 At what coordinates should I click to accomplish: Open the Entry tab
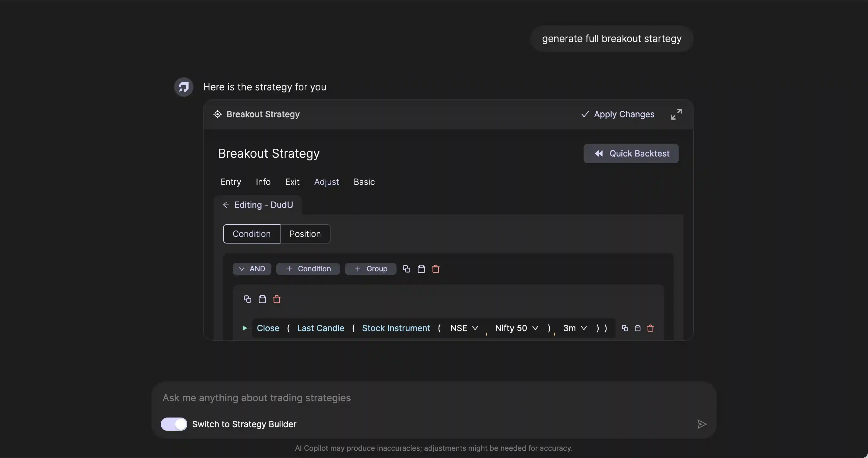click(231, 182)
